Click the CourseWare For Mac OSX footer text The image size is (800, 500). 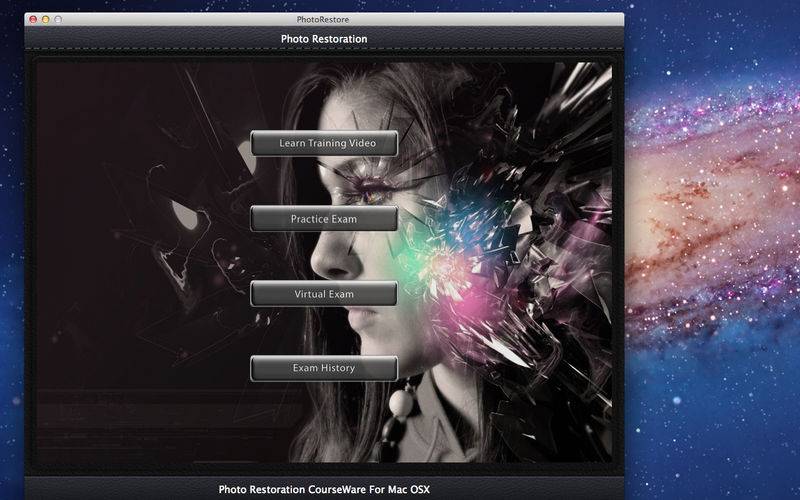[324, 489]
